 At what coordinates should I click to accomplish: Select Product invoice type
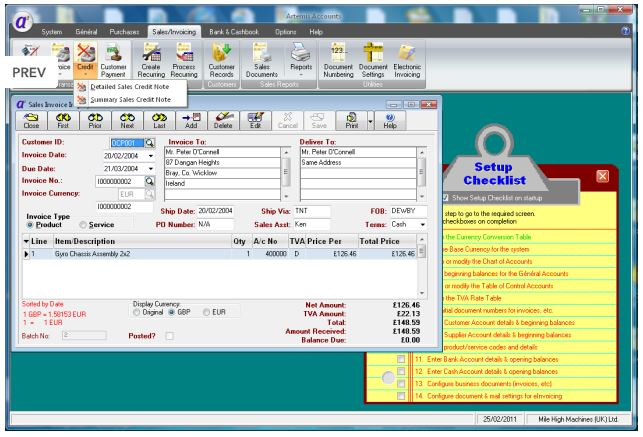click(30, 225)
